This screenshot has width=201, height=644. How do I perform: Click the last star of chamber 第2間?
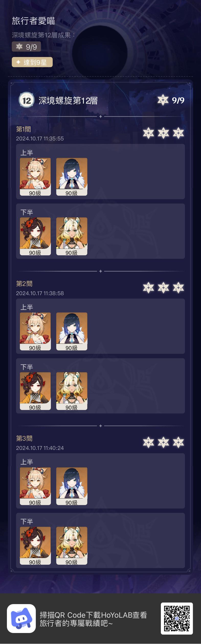[x=178, y=288]
